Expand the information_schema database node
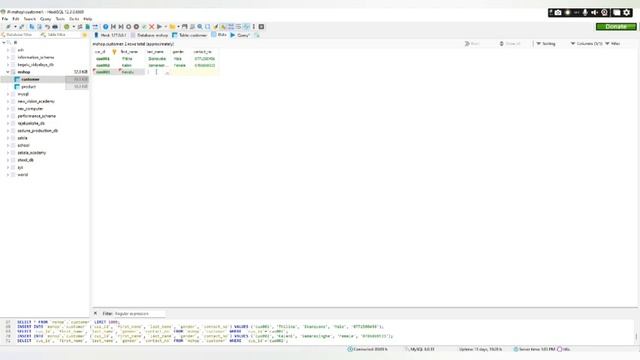 coord(8,58)
